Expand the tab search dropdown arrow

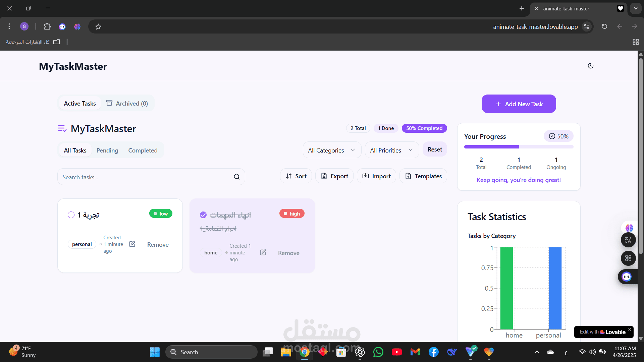(636, 8)
